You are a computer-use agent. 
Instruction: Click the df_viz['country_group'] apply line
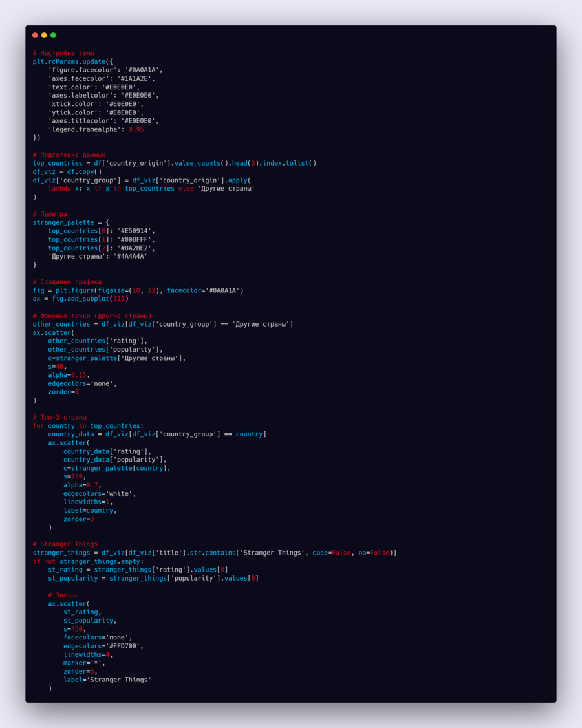click(x=142, y=180)
